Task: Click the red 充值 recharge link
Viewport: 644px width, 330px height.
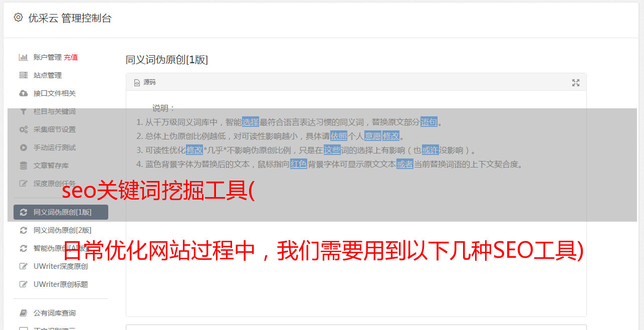Action: point(71,57)
